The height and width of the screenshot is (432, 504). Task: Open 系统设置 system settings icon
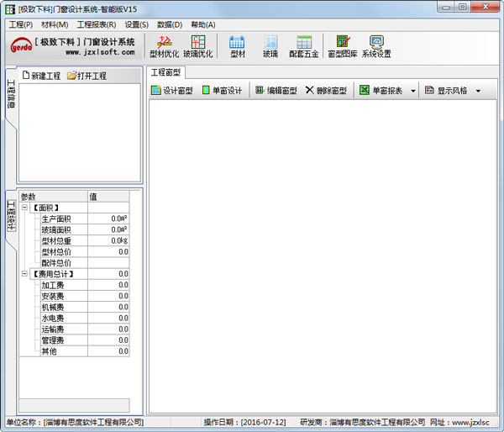[x=376, y=46]
